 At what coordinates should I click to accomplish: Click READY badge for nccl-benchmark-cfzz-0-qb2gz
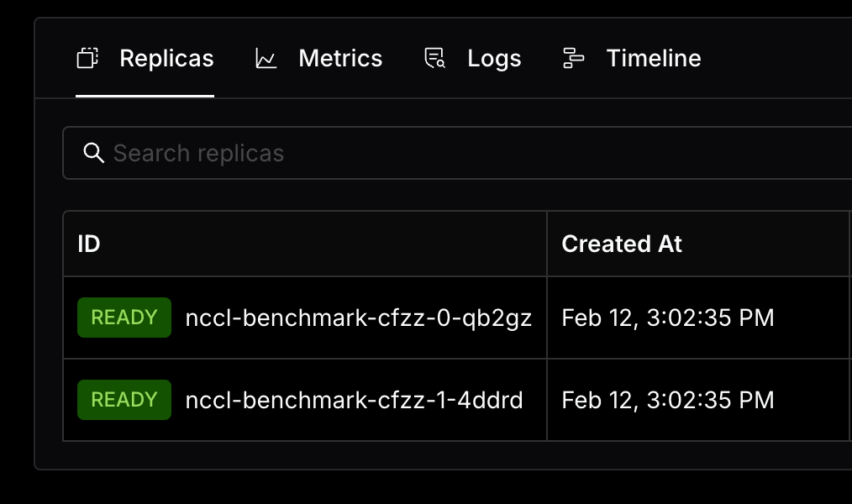(124, 318)
